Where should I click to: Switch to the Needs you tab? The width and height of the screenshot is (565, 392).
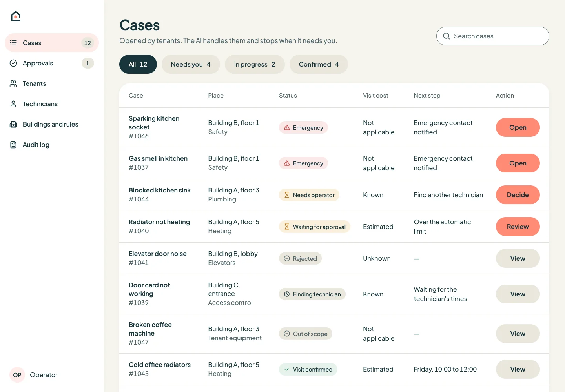coord(191,64)
